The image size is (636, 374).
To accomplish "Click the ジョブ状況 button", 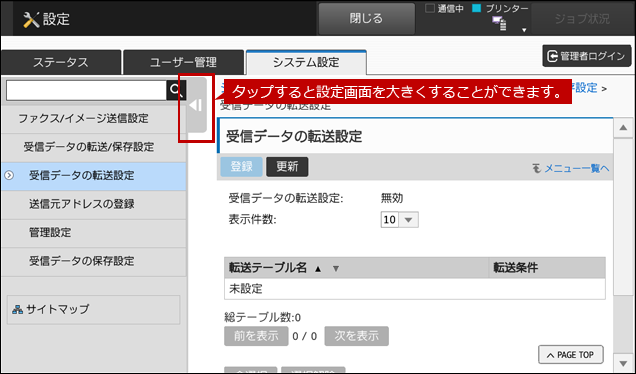I will 582,19.
